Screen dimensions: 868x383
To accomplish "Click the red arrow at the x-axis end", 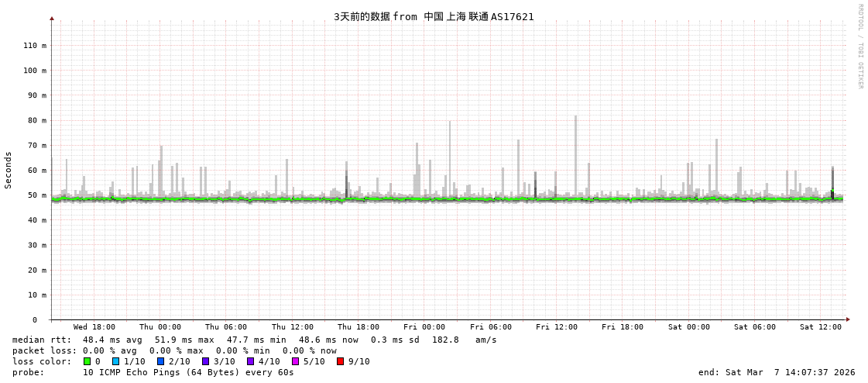I will click(848, 319).
